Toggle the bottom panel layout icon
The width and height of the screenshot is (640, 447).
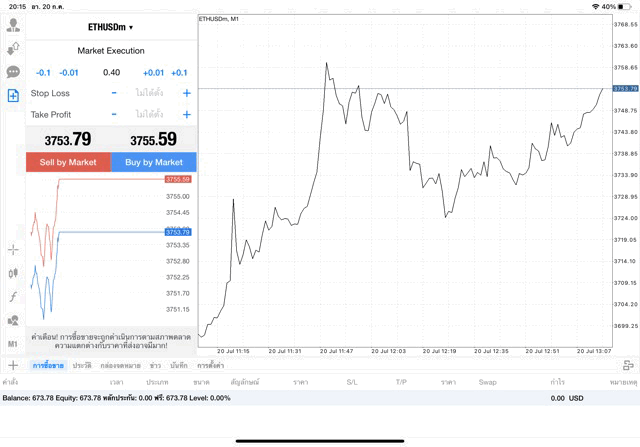tap(627, 366)
